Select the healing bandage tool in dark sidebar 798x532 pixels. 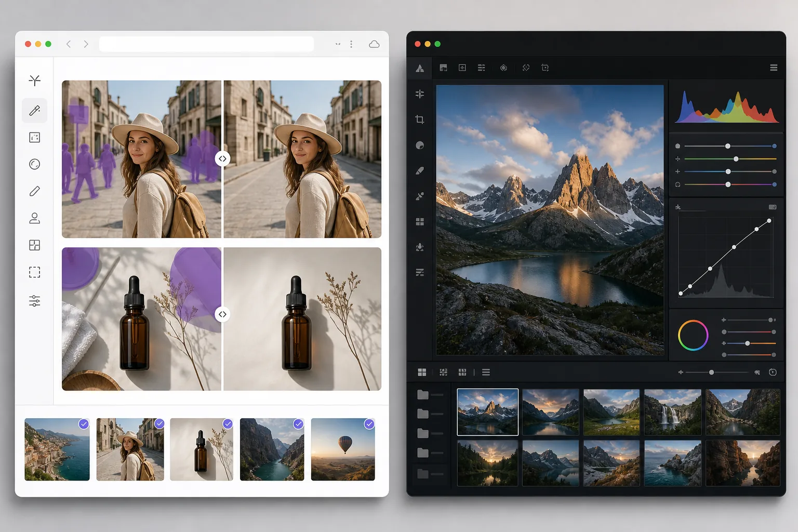click(420, 196)
